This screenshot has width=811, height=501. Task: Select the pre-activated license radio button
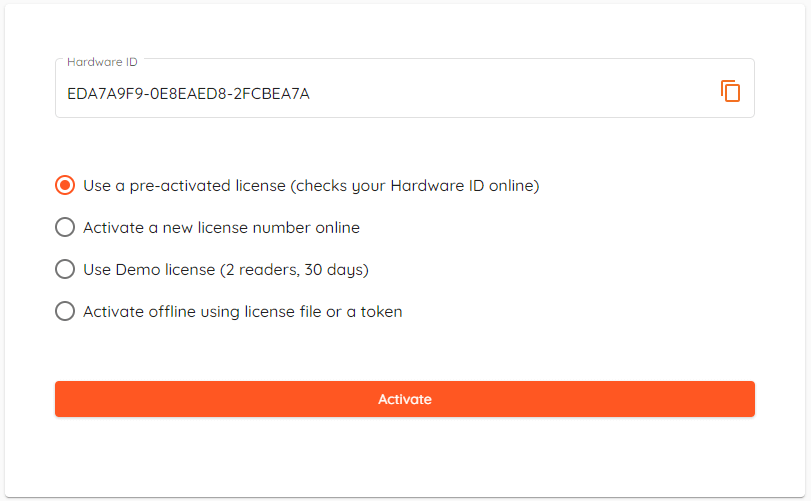click(x=65, y=185)
